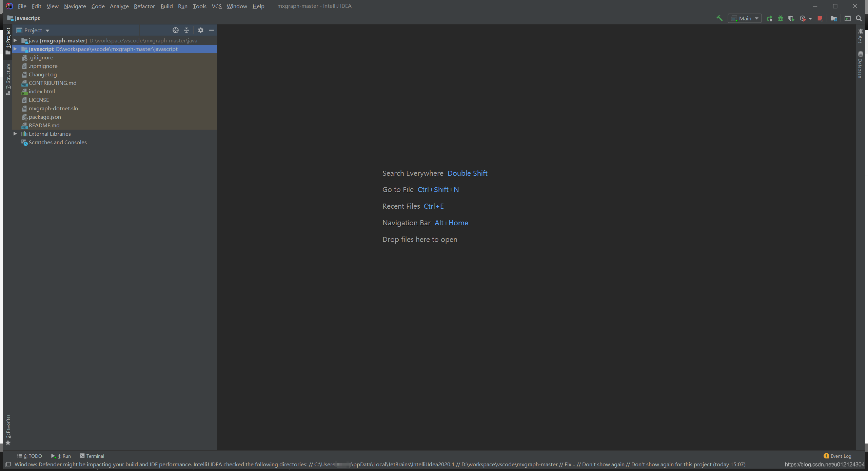
Task: Open Project Structure folder icon
Action: point(833,19)
